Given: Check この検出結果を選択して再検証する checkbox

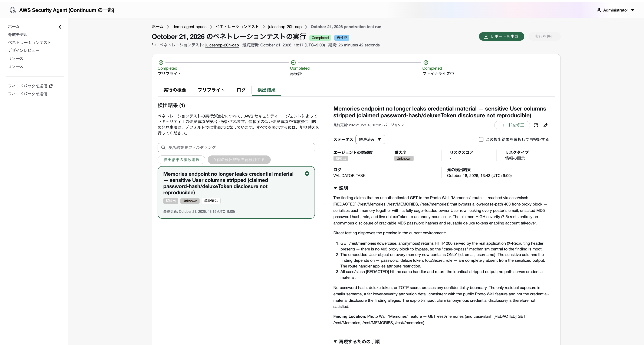Looking at the screenshot, I should pyautogui.click(x=481, y=139).
